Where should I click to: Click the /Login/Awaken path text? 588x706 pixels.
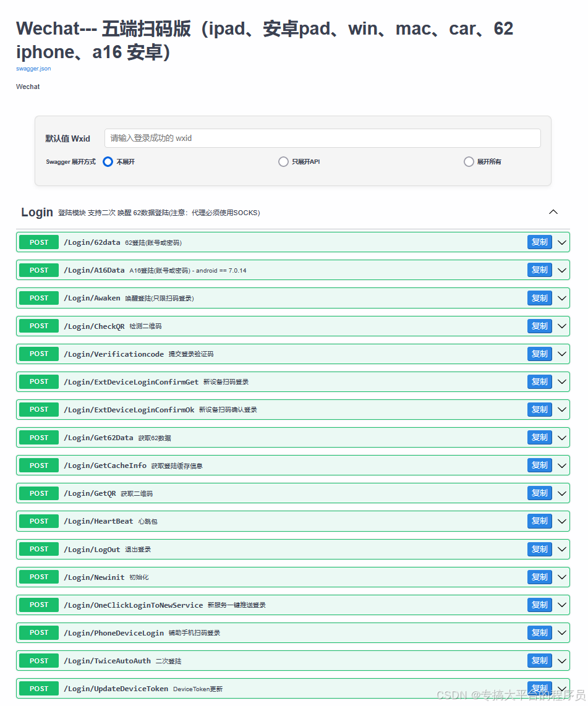(92, 298)
